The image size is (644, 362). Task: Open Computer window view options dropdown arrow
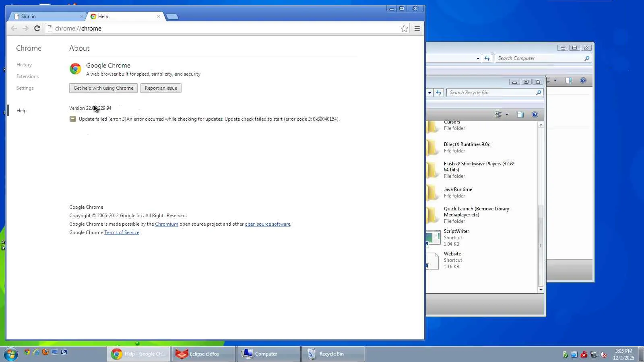tap(555, 80)
